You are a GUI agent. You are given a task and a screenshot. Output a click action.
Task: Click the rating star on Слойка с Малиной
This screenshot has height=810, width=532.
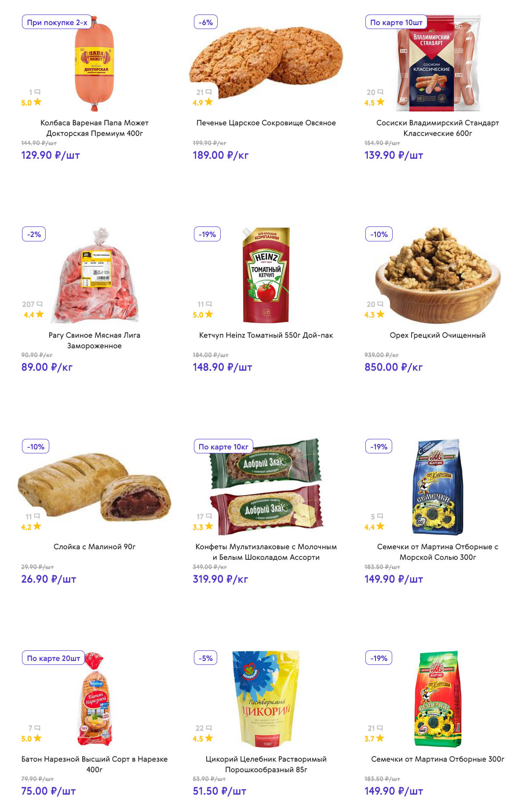click(37, 526)
